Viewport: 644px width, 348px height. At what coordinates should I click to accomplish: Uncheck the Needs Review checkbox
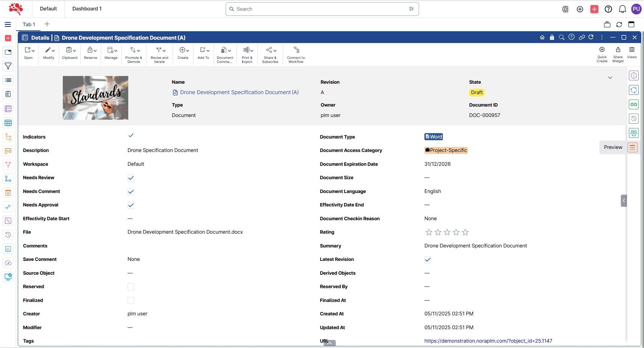point(131,178)
